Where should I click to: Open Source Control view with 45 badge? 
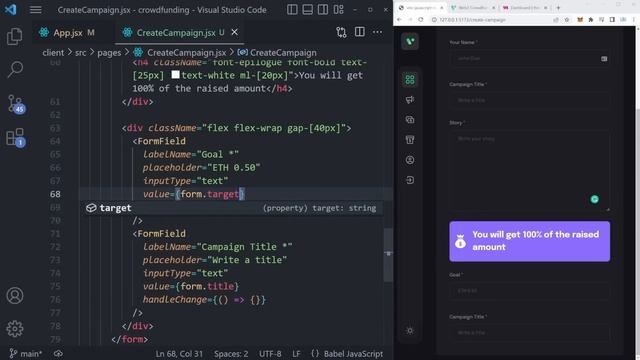(16, 104)
